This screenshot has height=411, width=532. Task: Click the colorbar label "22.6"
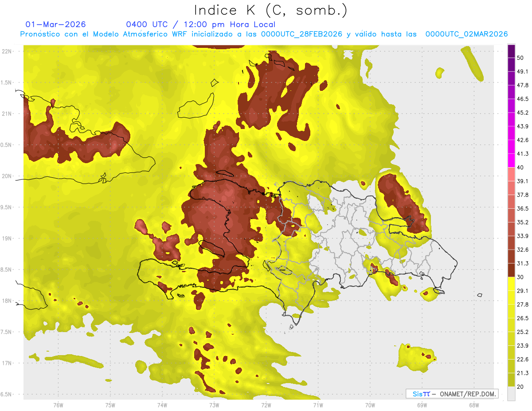point(523,360)
